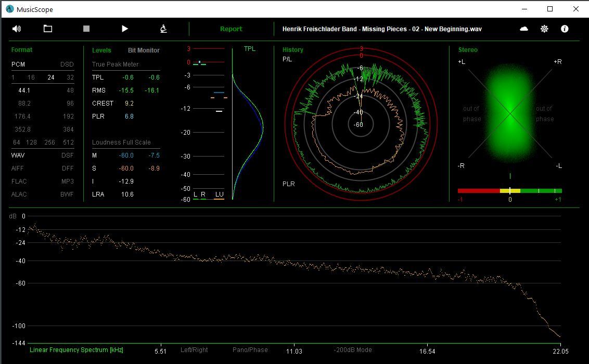This screenshot has width=589, height=364.
Task: Select the Levels tab
Action: coord(101,50)
